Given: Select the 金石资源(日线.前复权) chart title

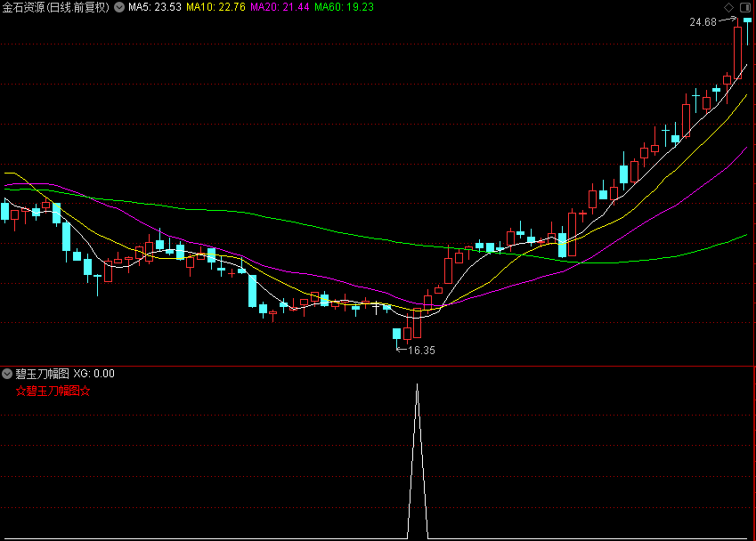Looking at the screenshot, I should click(x=56, y=7).
